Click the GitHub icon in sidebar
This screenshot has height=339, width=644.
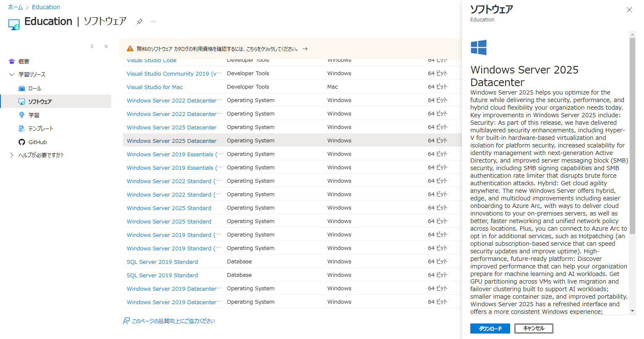[22, 142]
